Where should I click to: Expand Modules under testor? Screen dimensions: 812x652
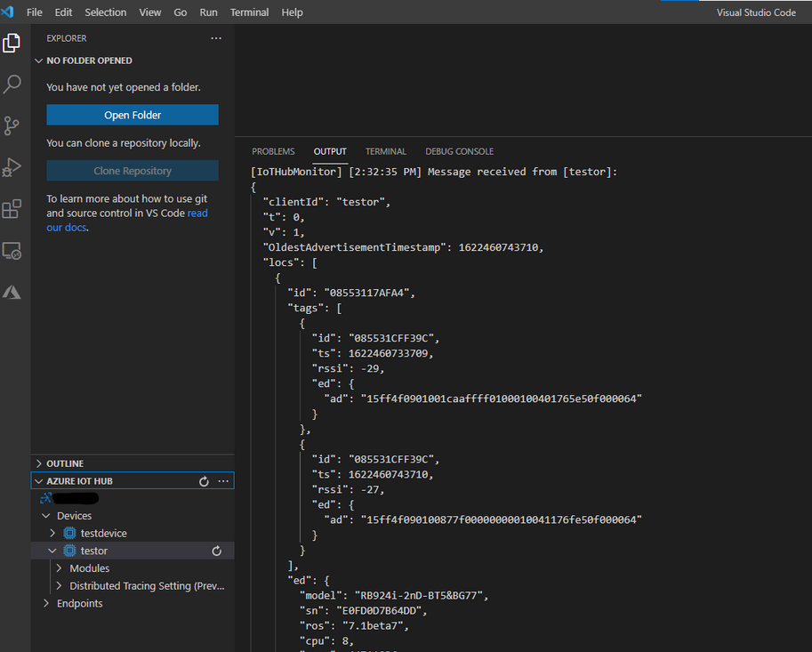click(59, 568)
